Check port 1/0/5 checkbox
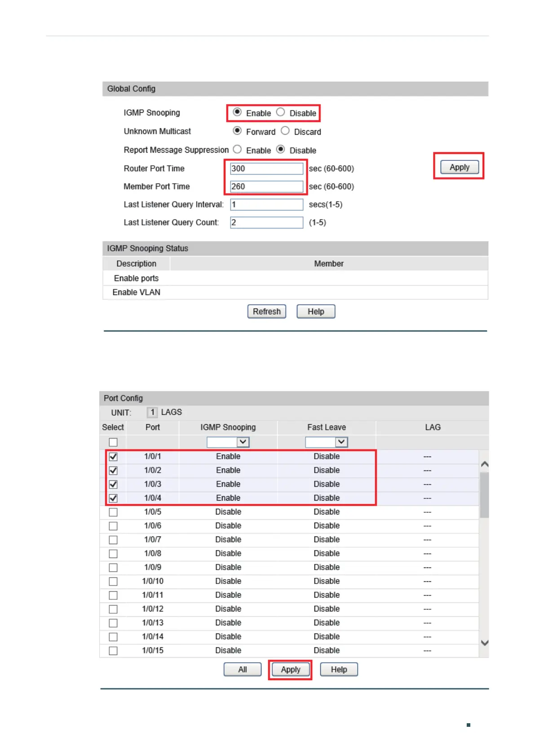This screenshot has width=535, height=756. coord(113,512)
